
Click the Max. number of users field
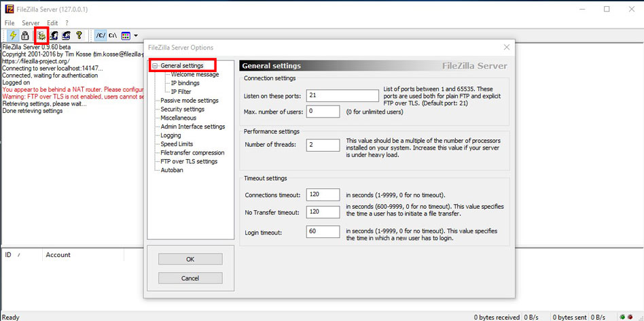pos(323,112)
